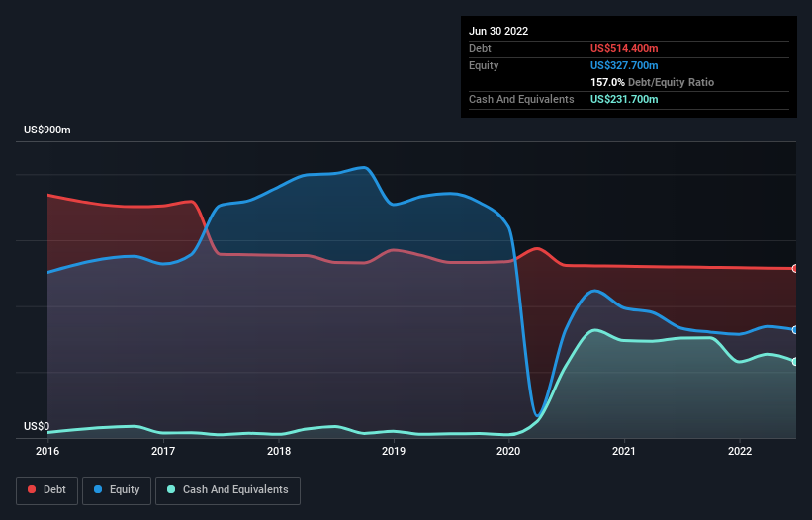The width and height of the screenshot is (812, 520).
Task: Click the US$231.700m cash value
Action: 624,99
